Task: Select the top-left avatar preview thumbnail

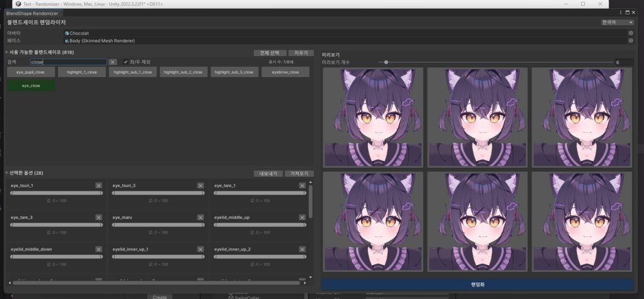Action: point(373,117)
